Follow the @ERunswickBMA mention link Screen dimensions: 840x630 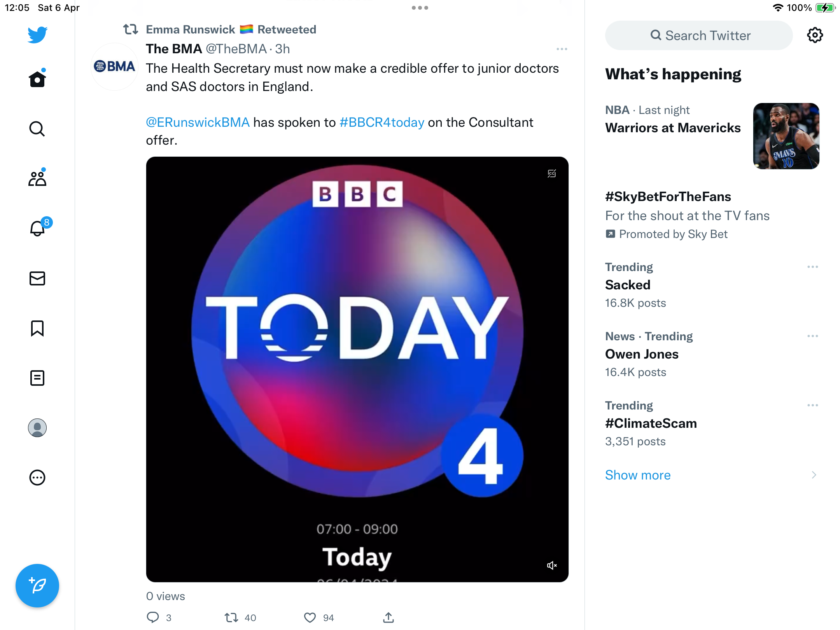tap(198, 122)
